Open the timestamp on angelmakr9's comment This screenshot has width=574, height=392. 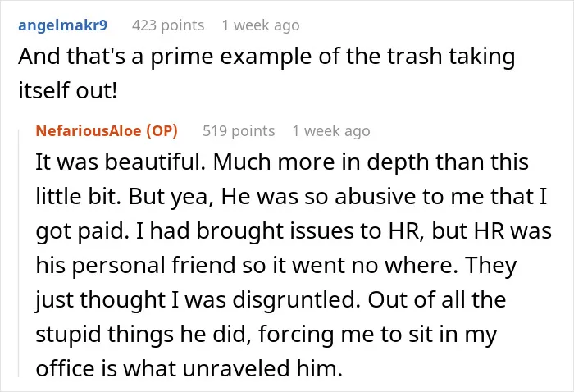[x=261, y=25]
